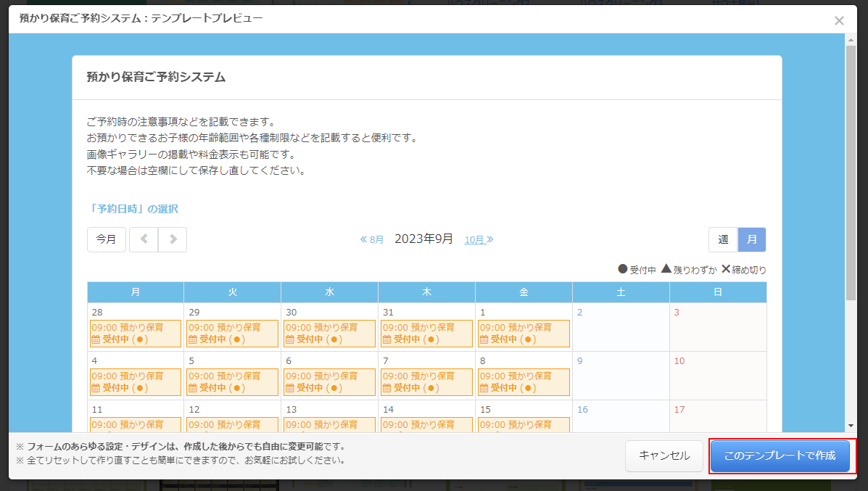This screenshot has width=868, height=491.
Task: Jump to the current month with 今月
Action: pos(107,239)
